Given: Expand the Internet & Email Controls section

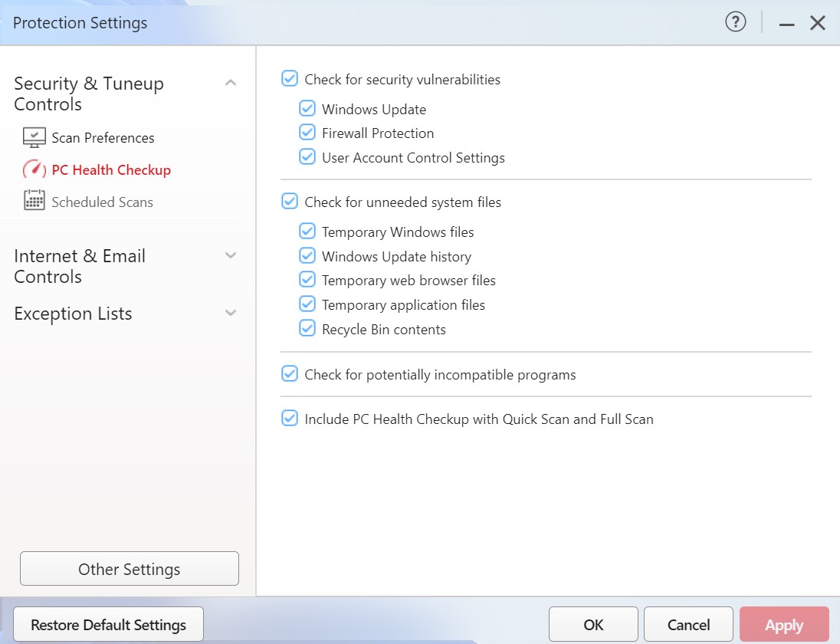Looking at the screenshot, I should coord(231,255).
